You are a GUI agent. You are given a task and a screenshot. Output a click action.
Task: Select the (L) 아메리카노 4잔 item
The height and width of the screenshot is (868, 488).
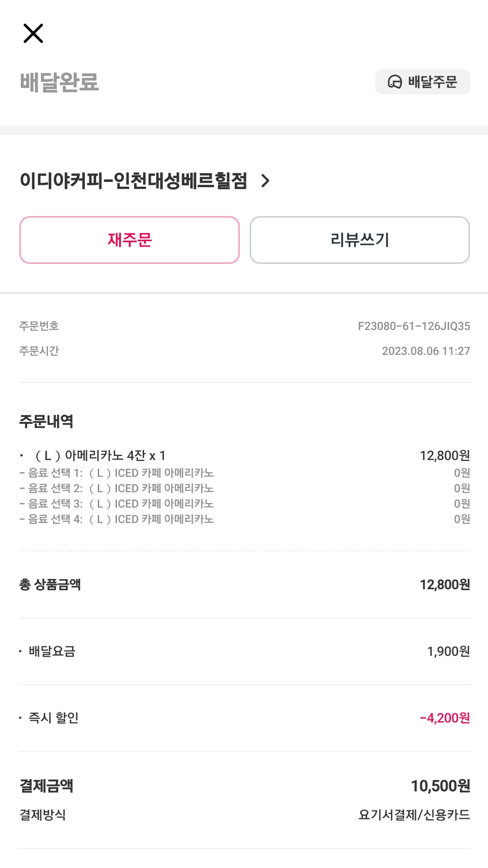(x=100, y=455)
